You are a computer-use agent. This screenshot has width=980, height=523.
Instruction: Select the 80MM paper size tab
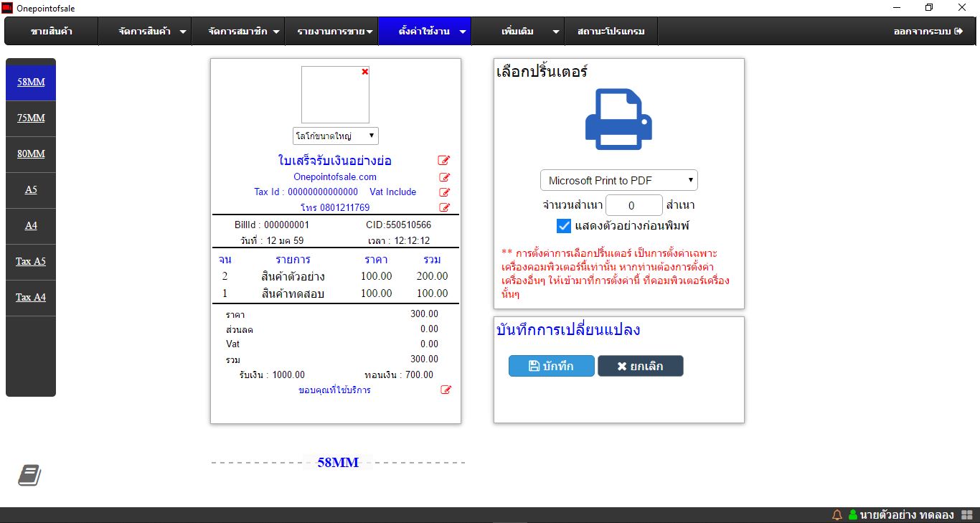[x=31, y=154]
